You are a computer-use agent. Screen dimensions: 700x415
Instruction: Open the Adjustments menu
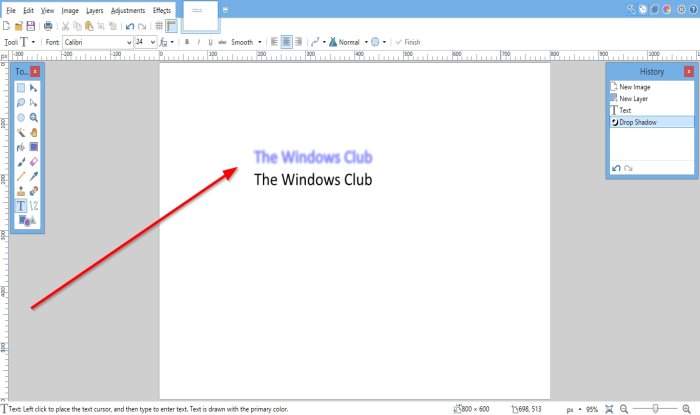click(128, 10)
